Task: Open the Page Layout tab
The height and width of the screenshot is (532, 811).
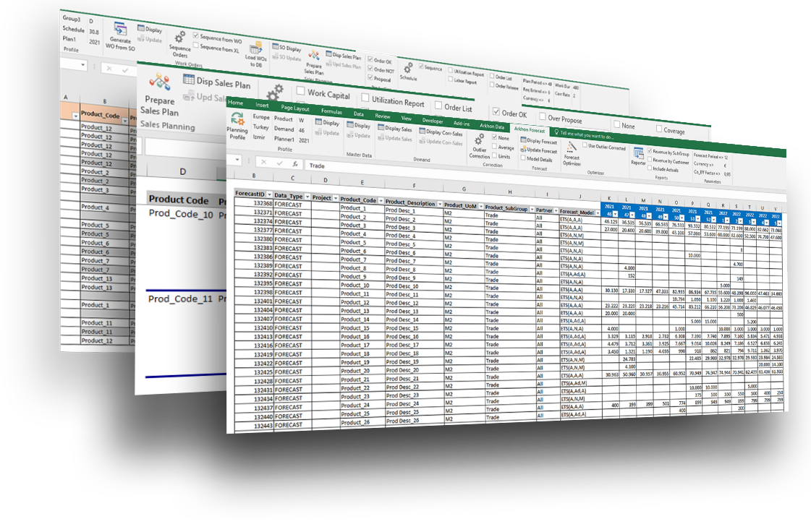Action: (295, 108)
